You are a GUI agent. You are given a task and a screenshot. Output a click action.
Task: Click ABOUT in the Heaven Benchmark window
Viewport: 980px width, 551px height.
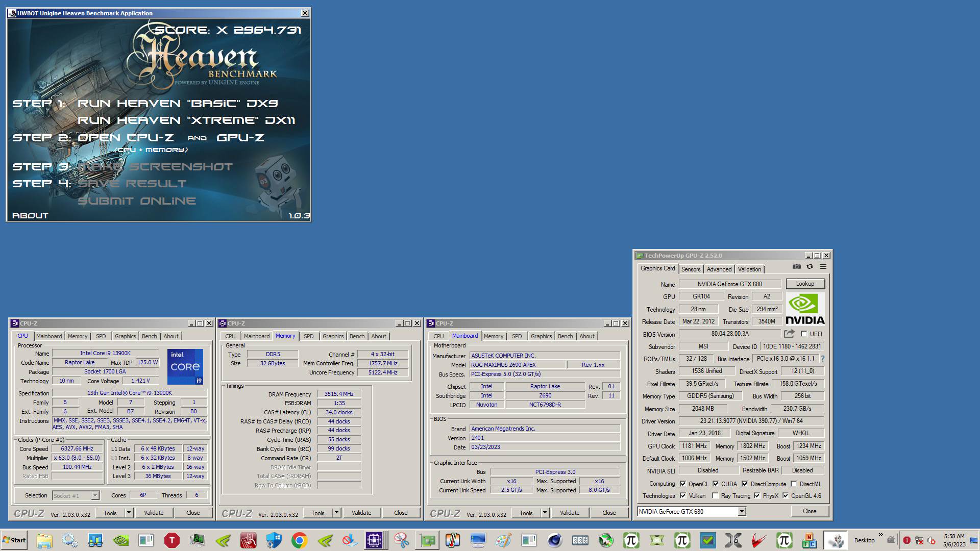click(30, 216)
